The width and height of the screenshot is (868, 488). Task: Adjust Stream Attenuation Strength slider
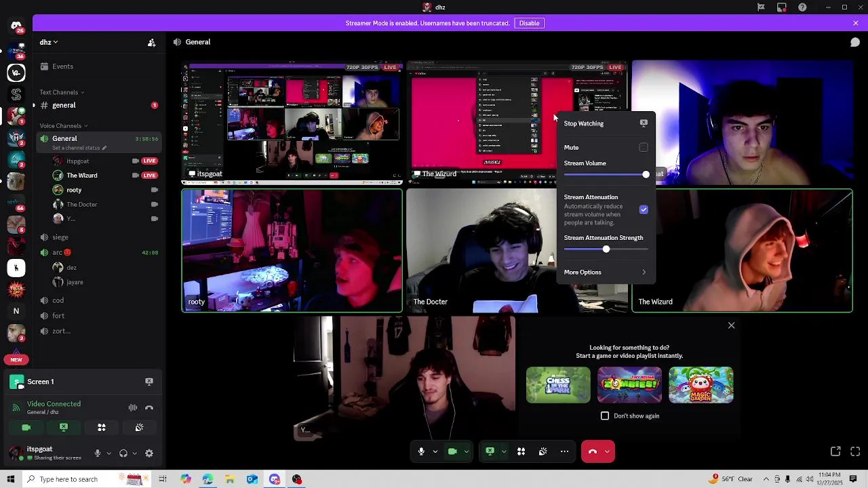click(606, 249)
